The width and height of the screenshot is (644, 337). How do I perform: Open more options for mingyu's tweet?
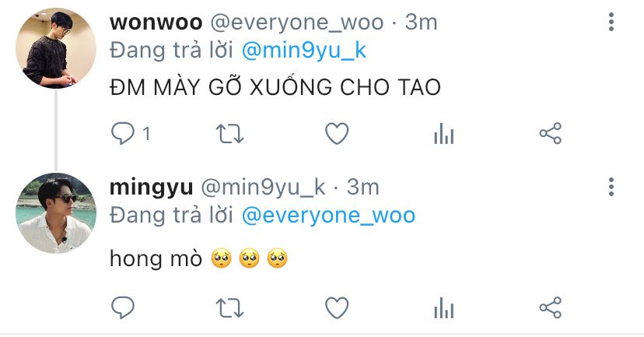(611, 187)
